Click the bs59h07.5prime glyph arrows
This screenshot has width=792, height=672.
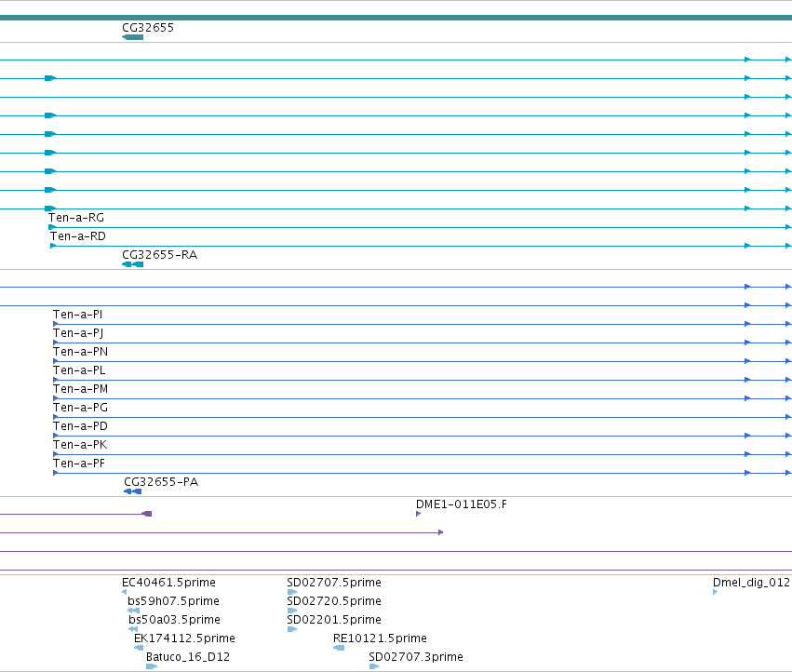coord(133,611)
